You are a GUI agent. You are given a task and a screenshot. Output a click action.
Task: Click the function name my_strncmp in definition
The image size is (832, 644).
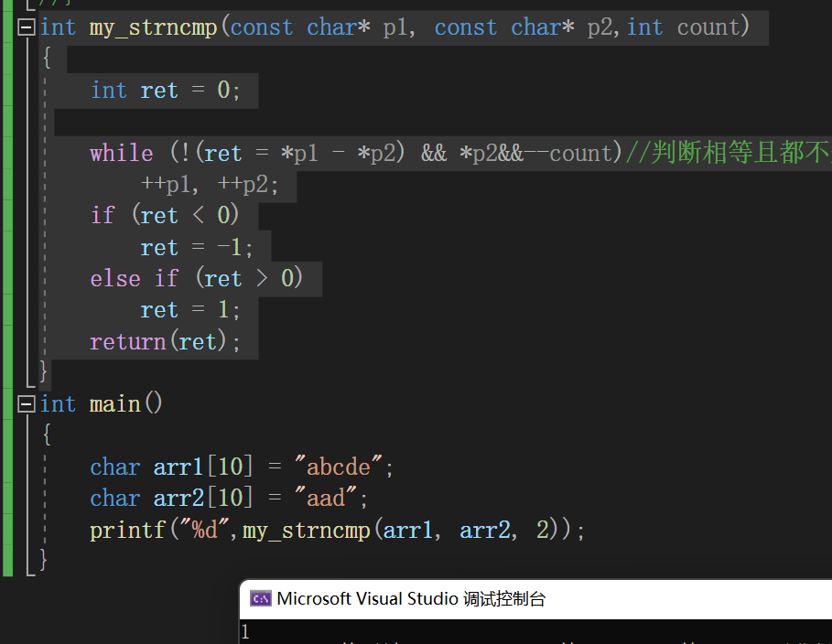point(154,27)
